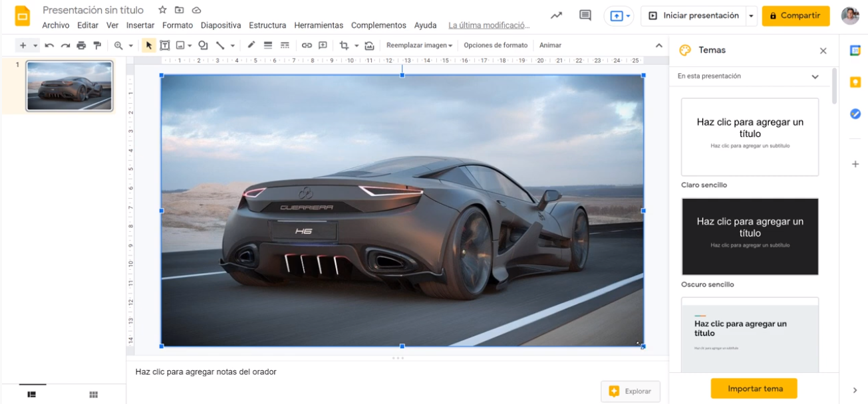Open the Ver menu
The height and width of the screenshot is (404, 868).
click(x=112, y=25)
